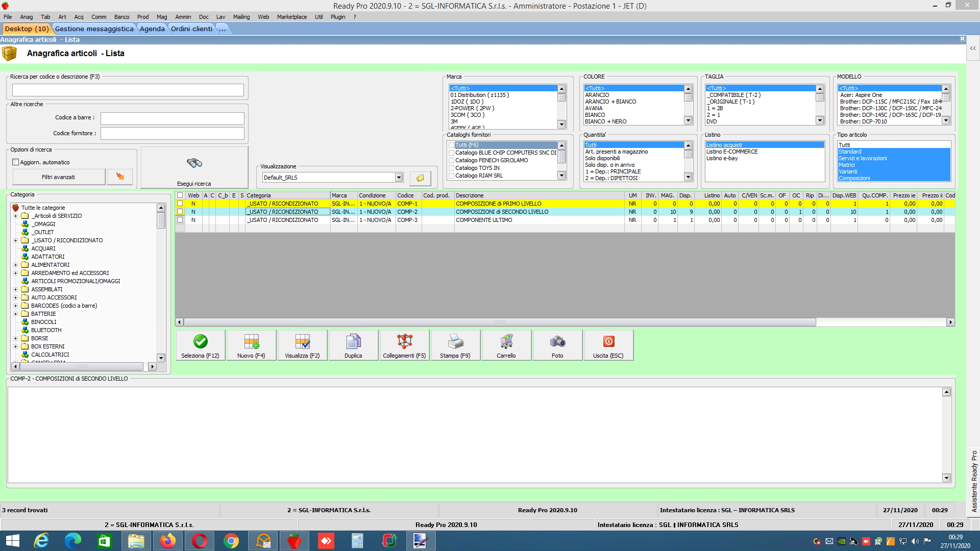Collapse the Assistente panel with double chevron

coord(973,48)
